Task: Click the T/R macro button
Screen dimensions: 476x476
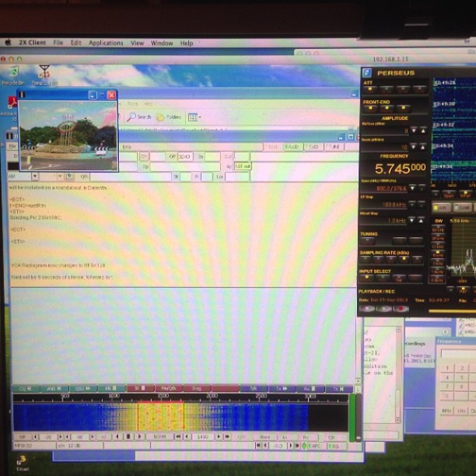Action: [x=254, y=389]
